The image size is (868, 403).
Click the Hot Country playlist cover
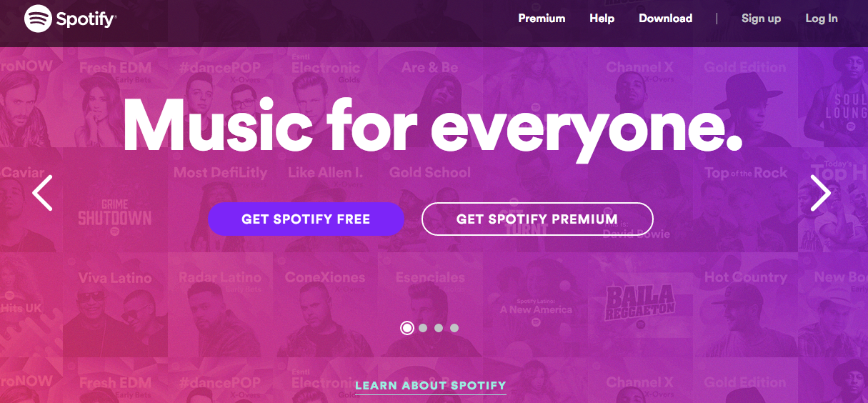pyautogui.click(x=745, y=304)
